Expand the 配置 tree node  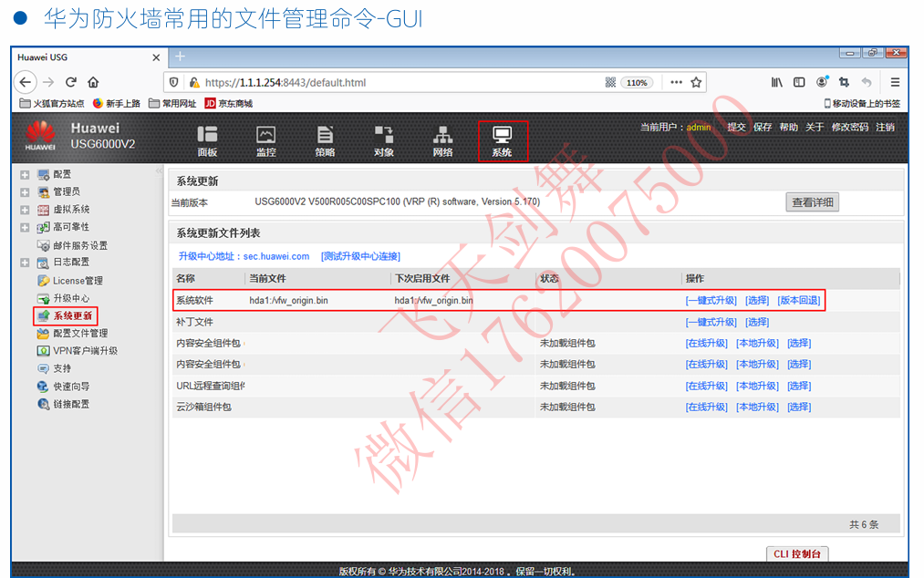25,175
